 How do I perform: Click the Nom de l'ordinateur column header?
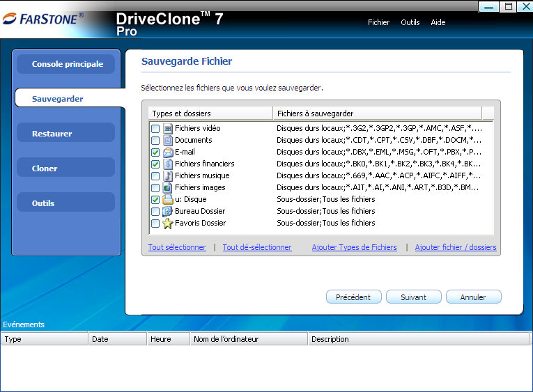(x=249, y=339)
